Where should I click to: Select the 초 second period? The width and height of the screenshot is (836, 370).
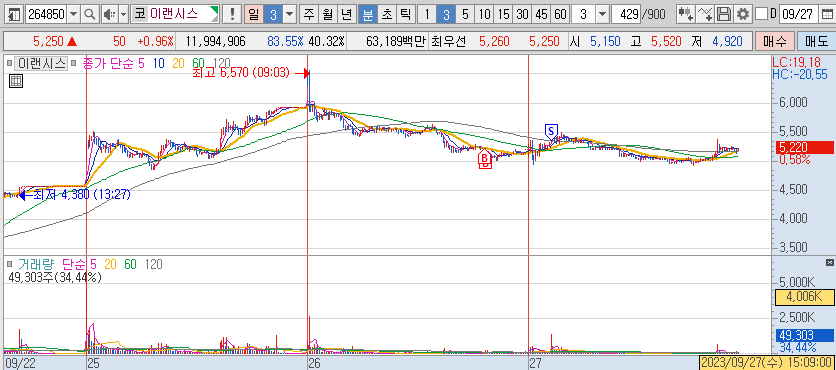point(386,14)
